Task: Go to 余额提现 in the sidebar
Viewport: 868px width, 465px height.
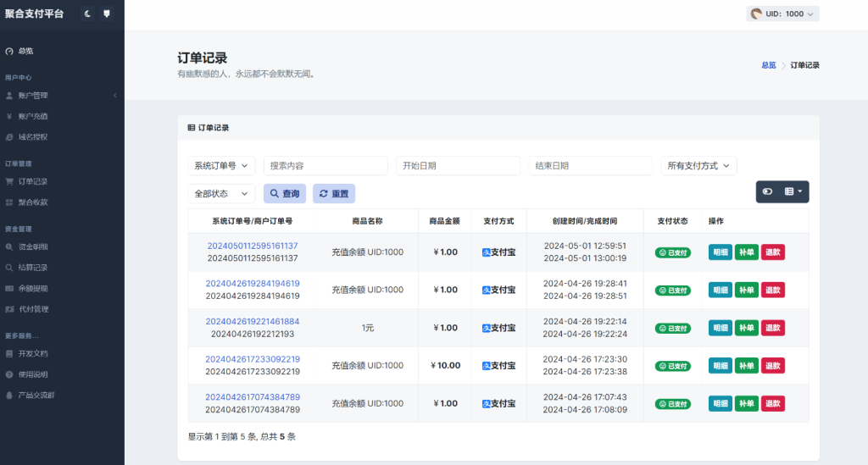Action: click(33, 289)
